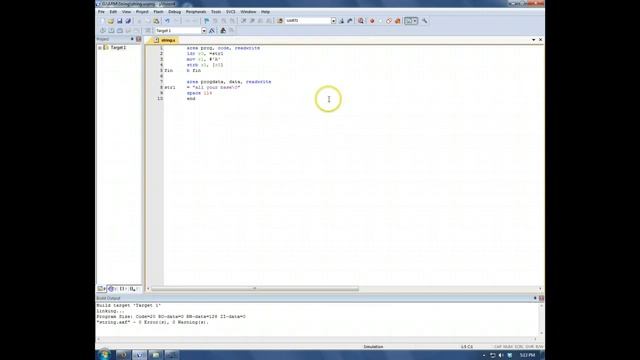
Task: Click the Paste toolbar icon
Action: (x=156, y=21)
